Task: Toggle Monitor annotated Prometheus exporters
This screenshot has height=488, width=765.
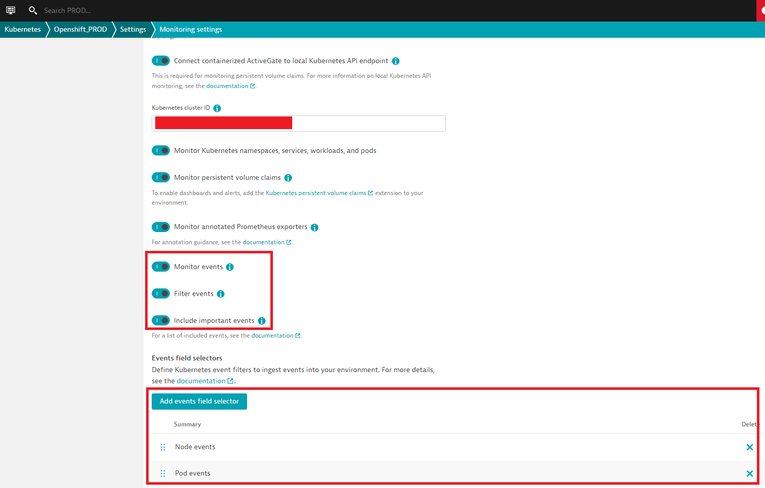Action: (161, 226)
